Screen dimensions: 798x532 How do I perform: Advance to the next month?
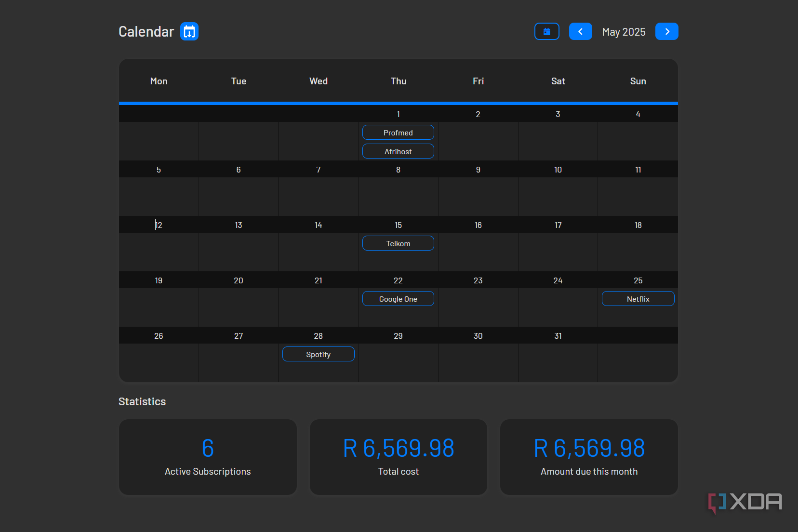click(667, 32)
